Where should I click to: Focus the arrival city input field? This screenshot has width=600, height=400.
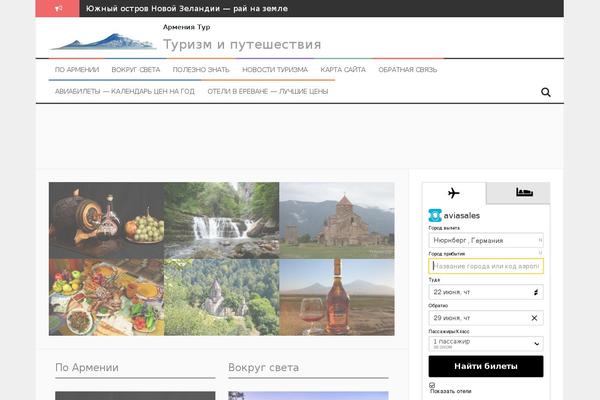tap(486, 266)
